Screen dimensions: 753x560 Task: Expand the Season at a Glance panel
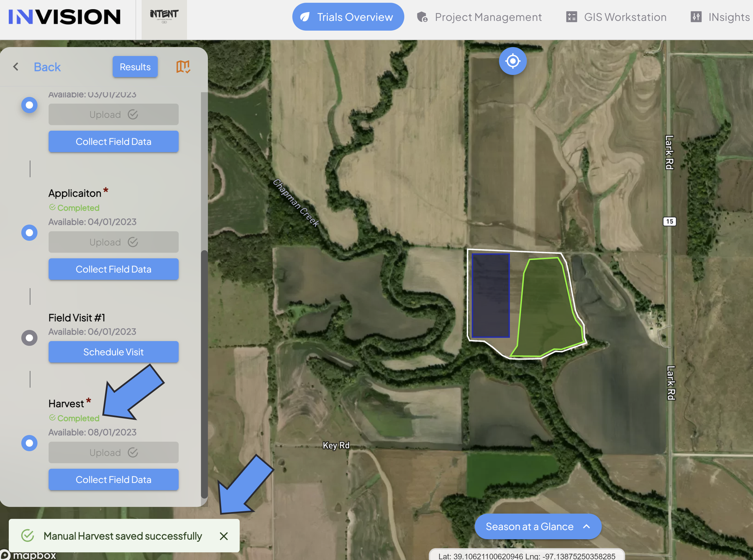click(x=538, y=526)
